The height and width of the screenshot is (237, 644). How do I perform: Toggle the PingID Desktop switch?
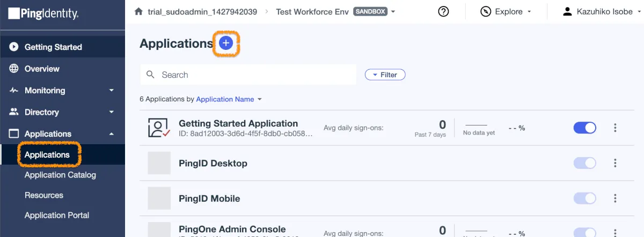(x=584, y=163)
